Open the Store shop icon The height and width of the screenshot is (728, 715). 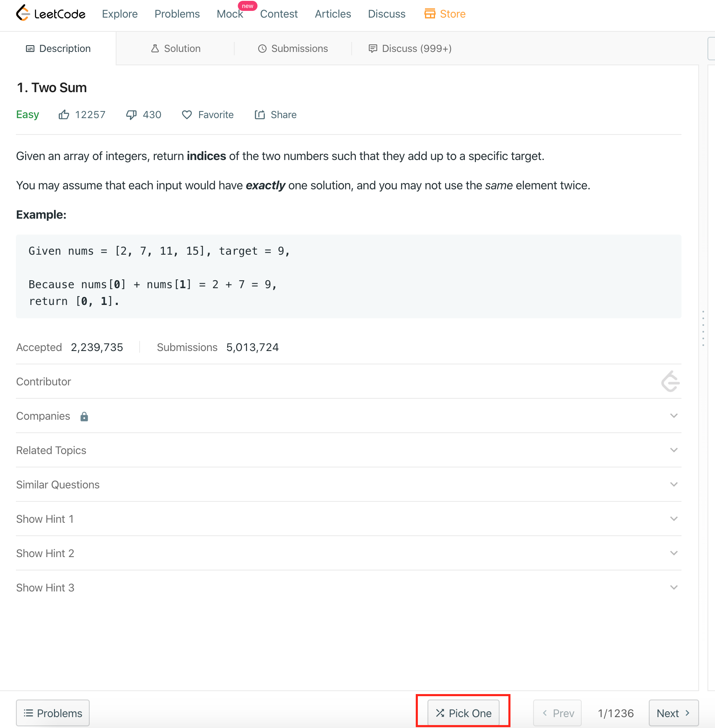tap(430, 14)
